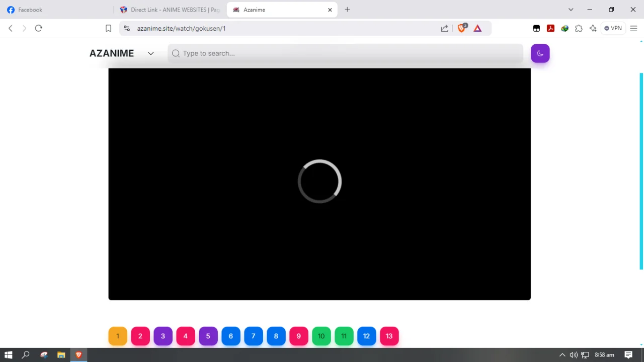
Task: Reload the current page
Action: tap(38, 28)
